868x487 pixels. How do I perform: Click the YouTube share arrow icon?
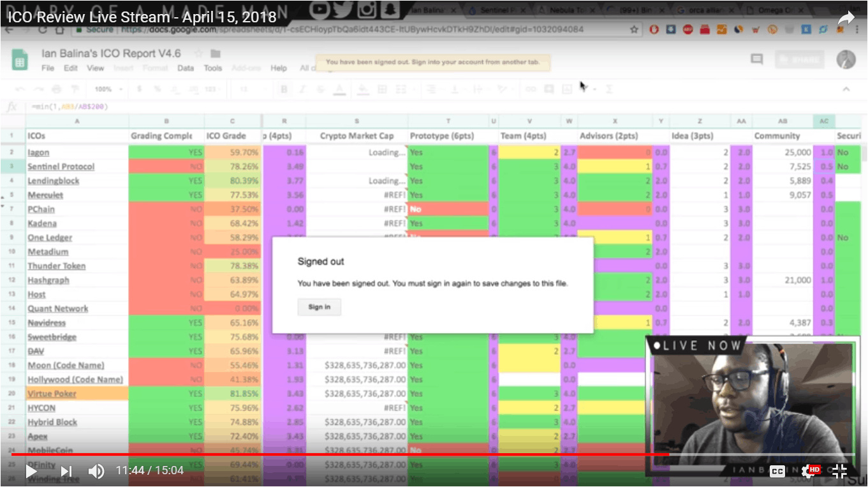pos(846,19)
